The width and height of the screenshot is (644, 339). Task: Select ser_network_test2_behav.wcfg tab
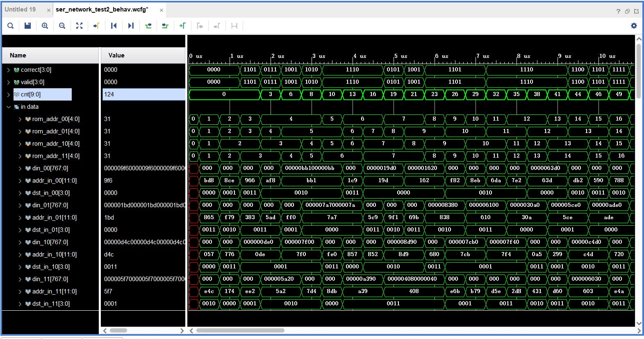(x=102, y=9)
